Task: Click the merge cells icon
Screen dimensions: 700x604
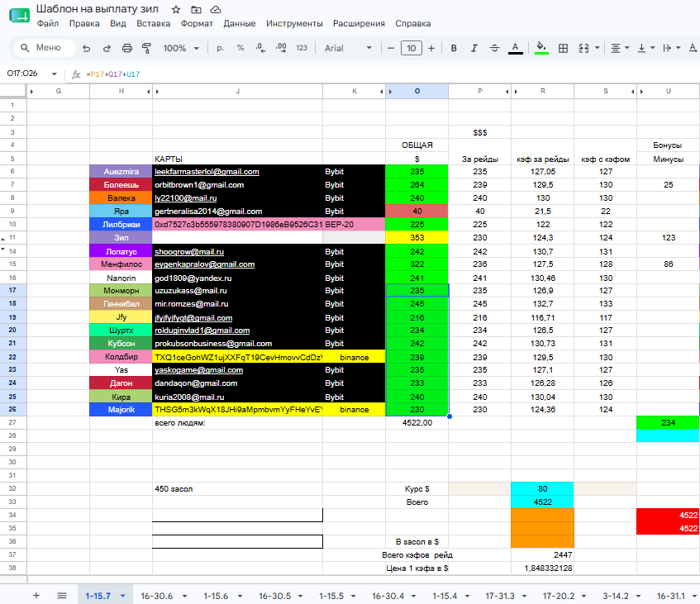Action: [584, 48]
